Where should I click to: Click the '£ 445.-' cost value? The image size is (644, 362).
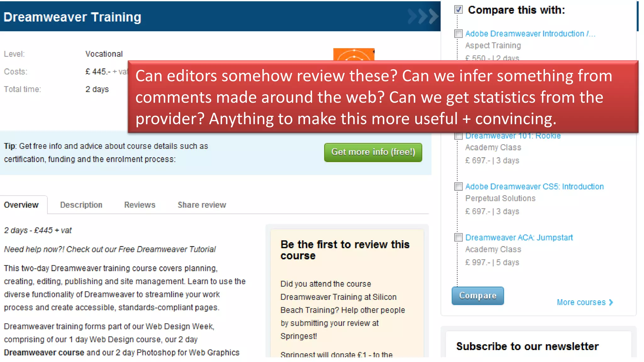(x=98, y=72)
